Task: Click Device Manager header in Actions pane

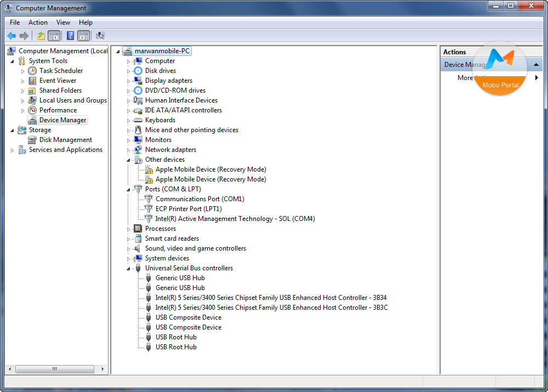Action: (491, 65)
